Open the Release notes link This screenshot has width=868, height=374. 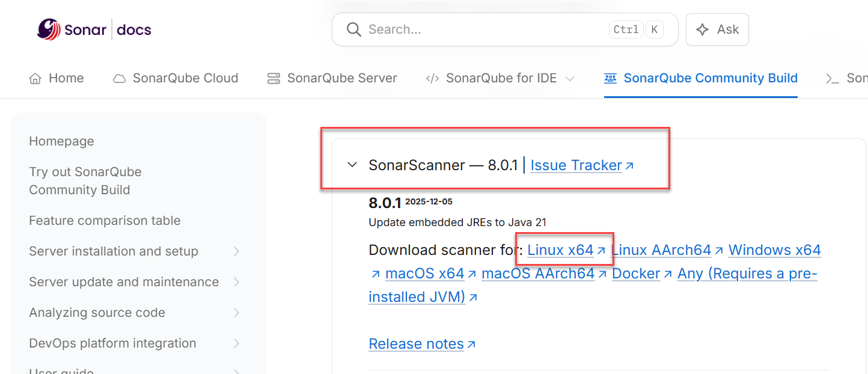click(x=416, y=344)
